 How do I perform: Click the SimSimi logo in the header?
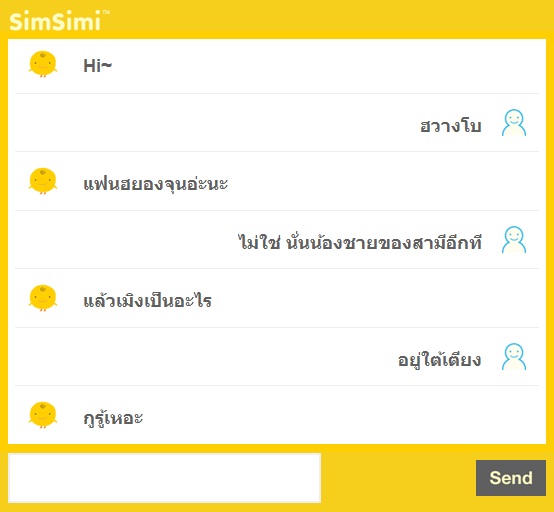pos(55,21)
